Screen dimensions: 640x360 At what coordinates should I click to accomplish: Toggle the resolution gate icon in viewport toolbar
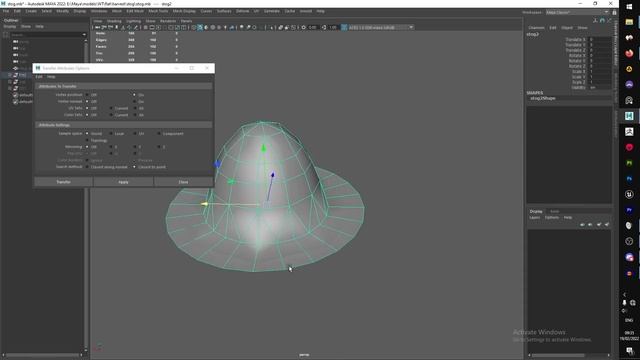(158, 27)
